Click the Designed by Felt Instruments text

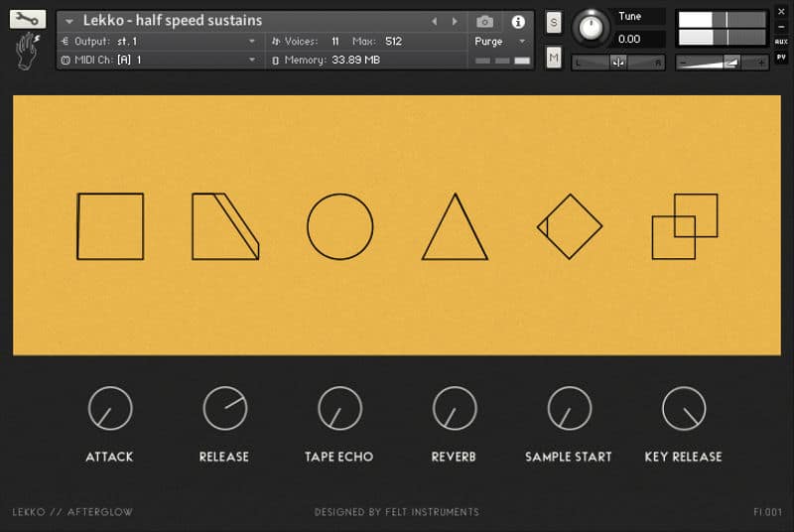point(396,512)
